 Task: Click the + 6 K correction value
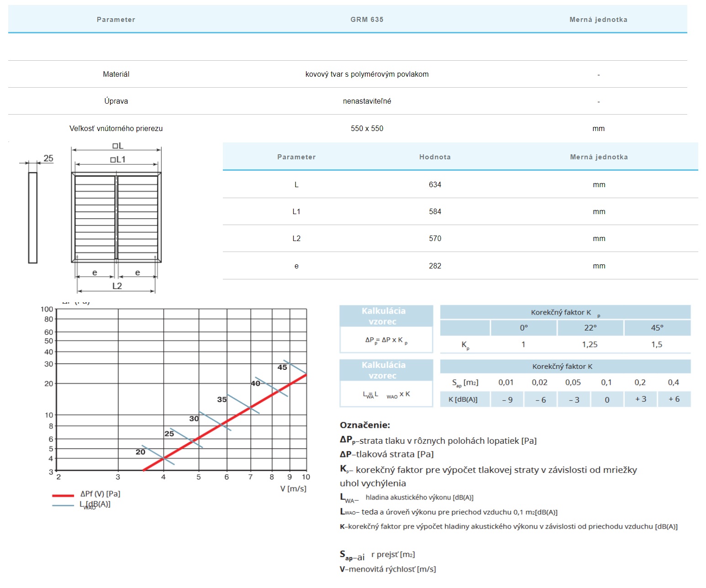click(674, 399)
